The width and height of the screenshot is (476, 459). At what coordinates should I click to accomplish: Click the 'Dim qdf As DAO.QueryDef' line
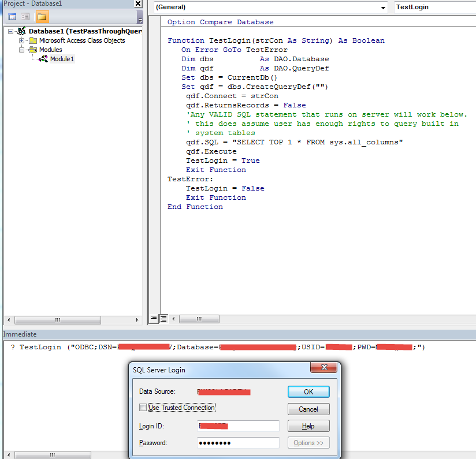pos(255,68)
